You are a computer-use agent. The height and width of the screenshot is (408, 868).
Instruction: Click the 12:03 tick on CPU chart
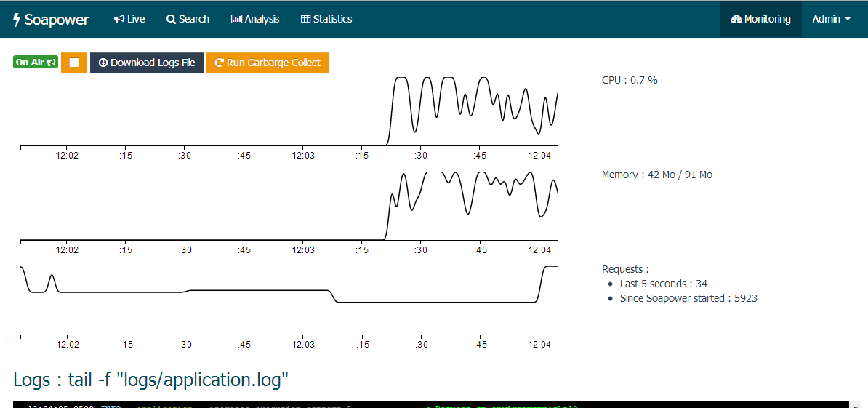click(x=303, y=156)
